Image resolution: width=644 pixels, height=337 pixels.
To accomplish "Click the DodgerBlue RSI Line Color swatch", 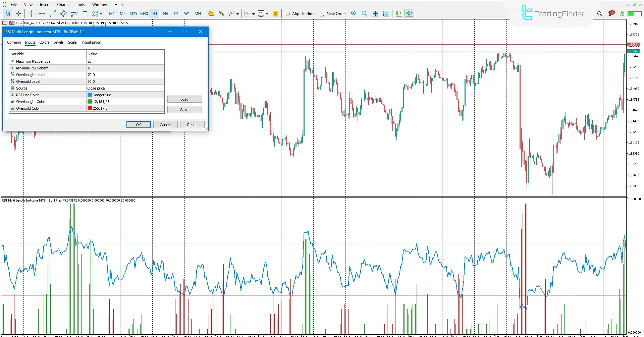I will click(90, 95).
